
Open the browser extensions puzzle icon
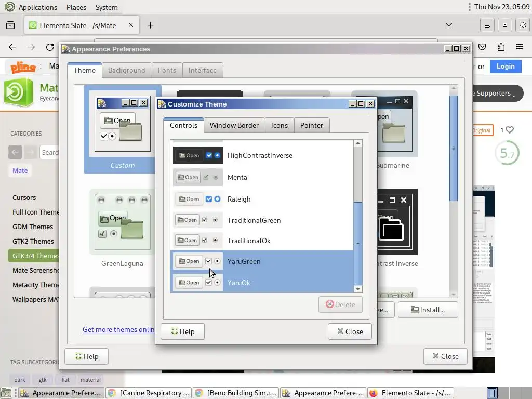tap(501, 47)
